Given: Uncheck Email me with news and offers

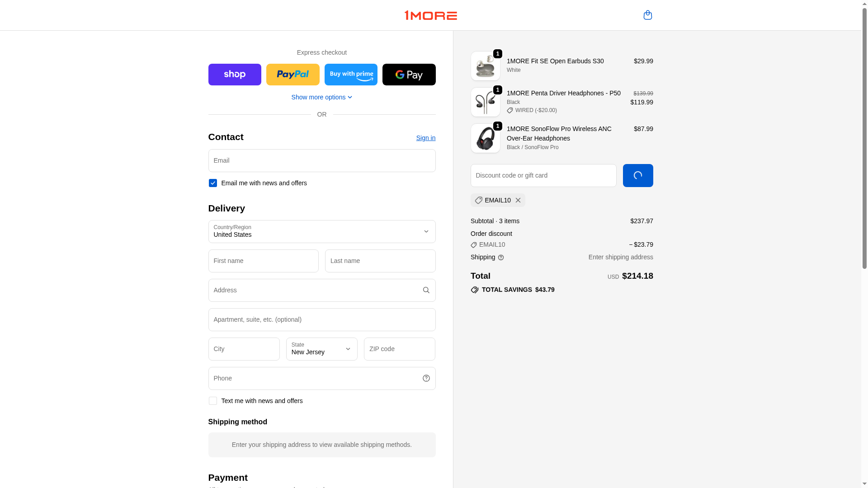Looking at the screenshot, I should point(213,183).
